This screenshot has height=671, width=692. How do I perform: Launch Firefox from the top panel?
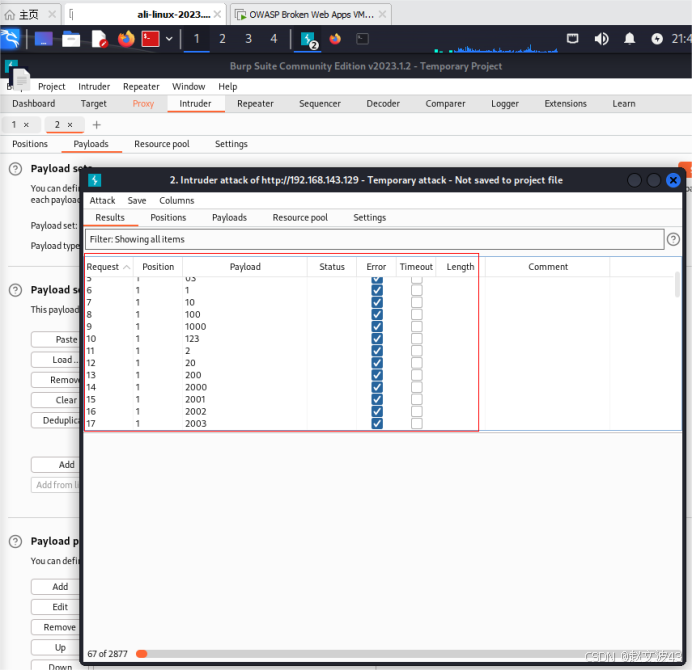(x=126, y=39)
